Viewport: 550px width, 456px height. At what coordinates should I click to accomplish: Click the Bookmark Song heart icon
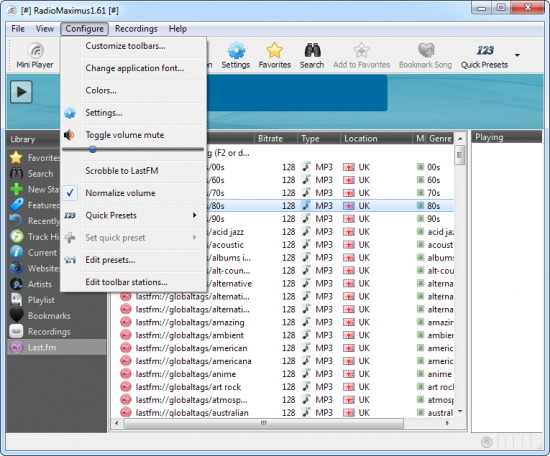pyautogui.click(x=425, y=55)
